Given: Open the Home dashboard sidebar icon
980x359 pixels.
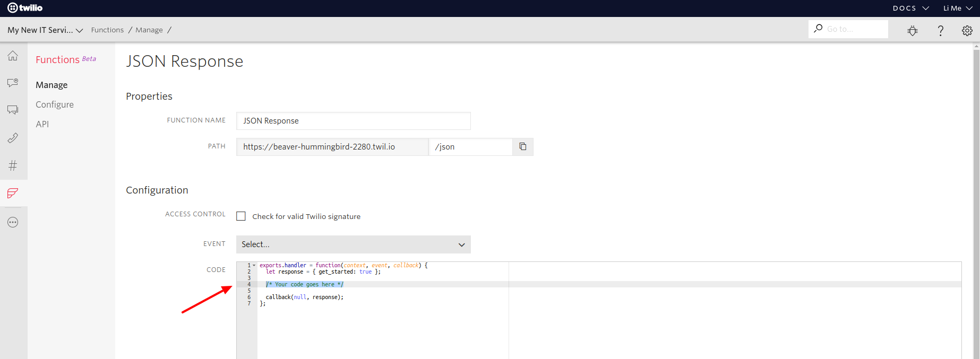Looking at the screenshot, I should tap(13, 56).
